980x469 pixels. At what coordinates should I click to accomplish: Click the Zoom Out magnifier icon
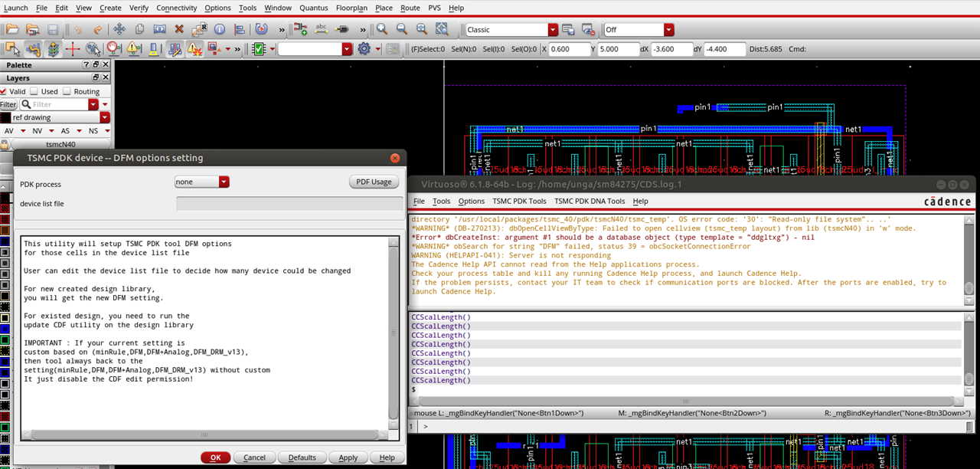tap(401, 29)
